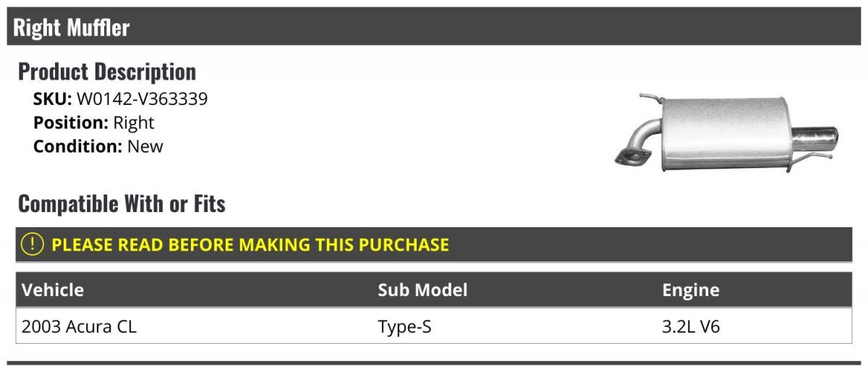Click the yellow exclamation warning icon
This screenshot has height=372, width=868.
[33, 245]
